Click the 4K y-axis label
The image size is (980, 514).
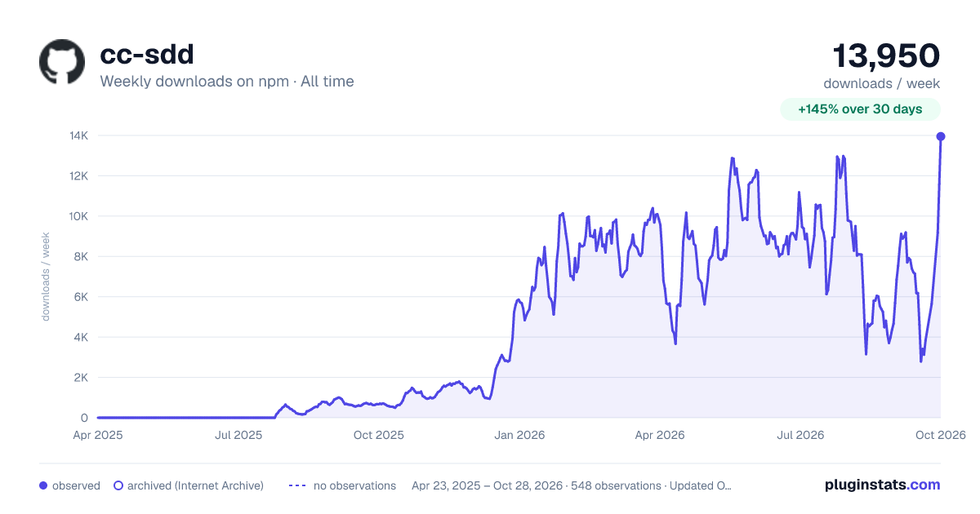click(x=80, y=338)
